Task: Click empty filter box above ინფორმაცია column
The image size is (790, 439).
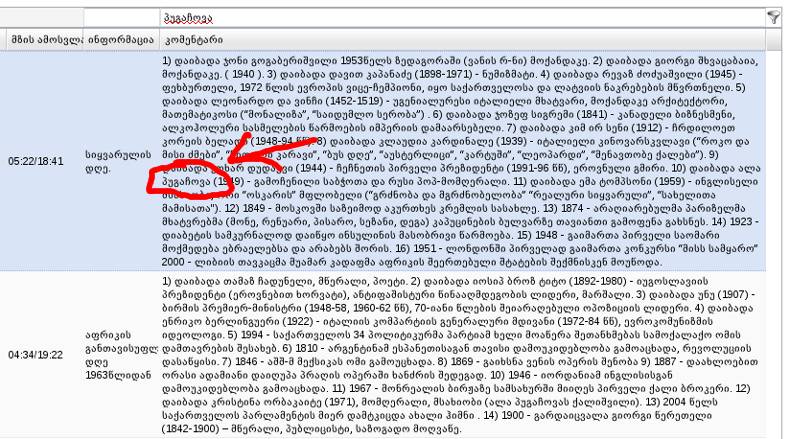Action: (x=119, y=18)
